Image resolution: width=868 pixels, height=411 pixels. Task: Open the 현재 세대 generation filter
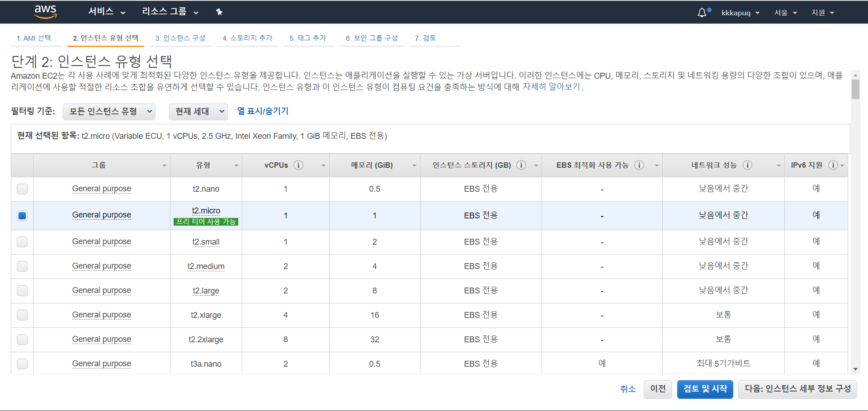coord(198,112)
